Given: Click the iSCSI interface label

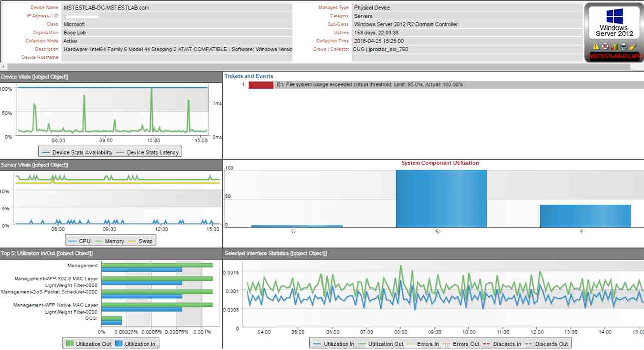Looking at the screenshot, I should coord(91,318).
